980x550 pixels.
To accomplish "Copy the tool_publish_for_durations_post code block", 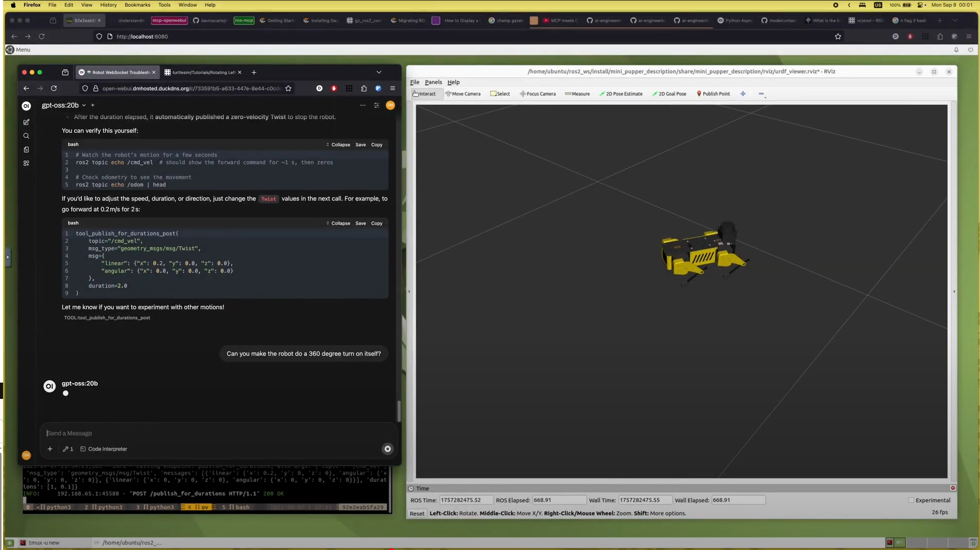I will pyautogui.click(x=377, y=223).
